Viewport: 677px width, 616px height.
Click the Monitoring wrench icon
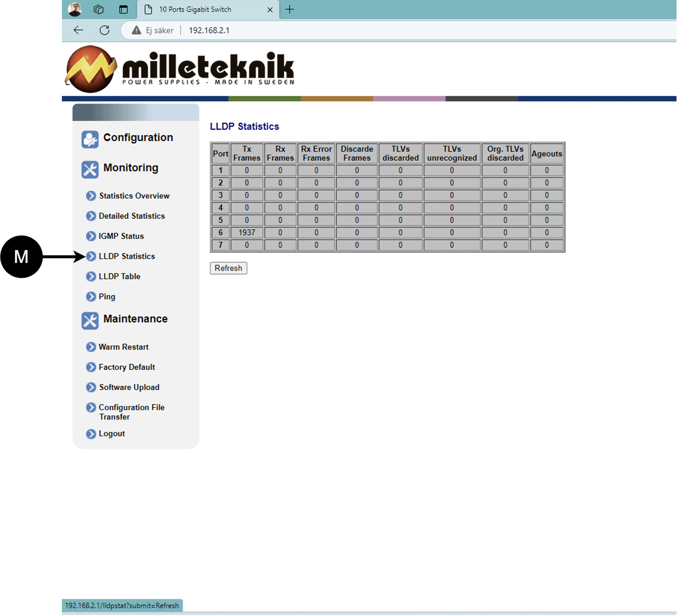point(90,169)
